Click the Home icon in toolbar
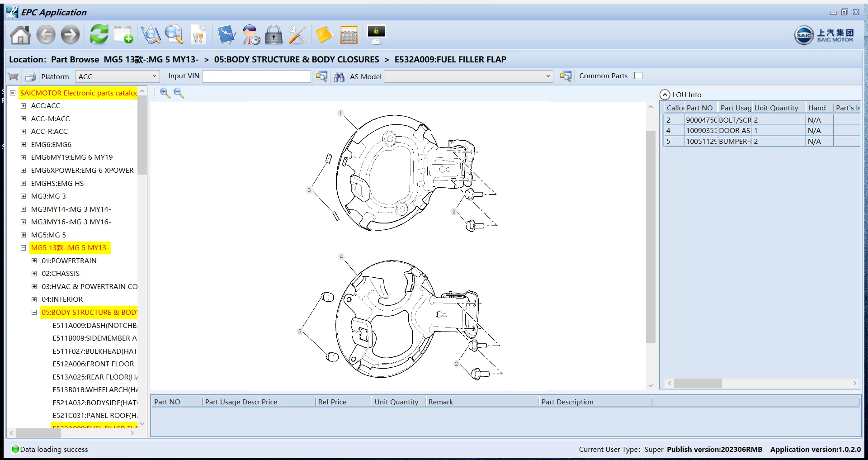 point(20,35)
